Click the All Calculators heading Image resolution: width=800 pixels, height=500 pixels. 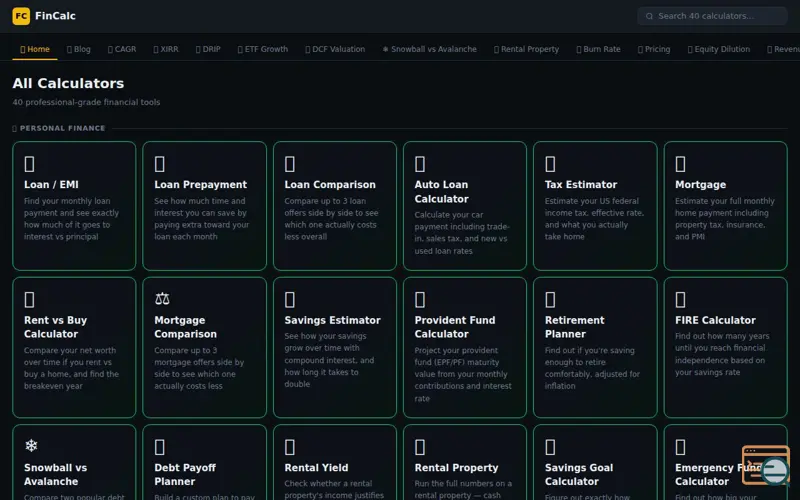(x=68, y=83)
